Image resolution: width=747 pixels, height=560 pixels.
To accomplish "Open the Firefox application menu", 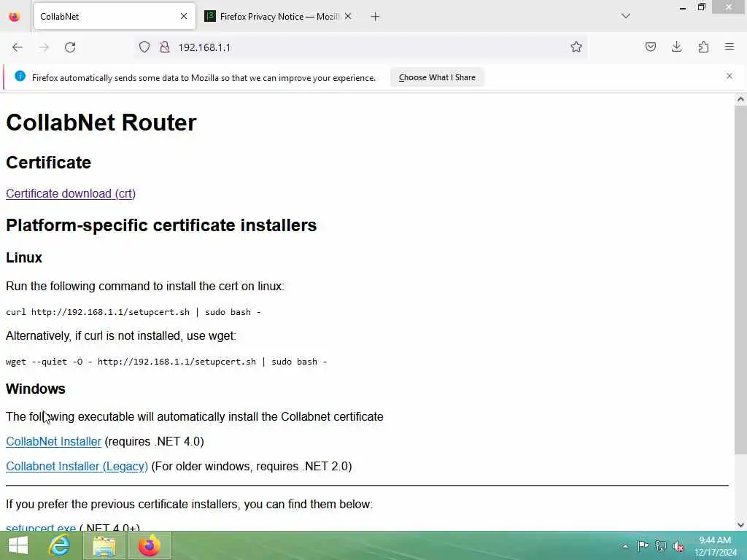I will 729,47.
